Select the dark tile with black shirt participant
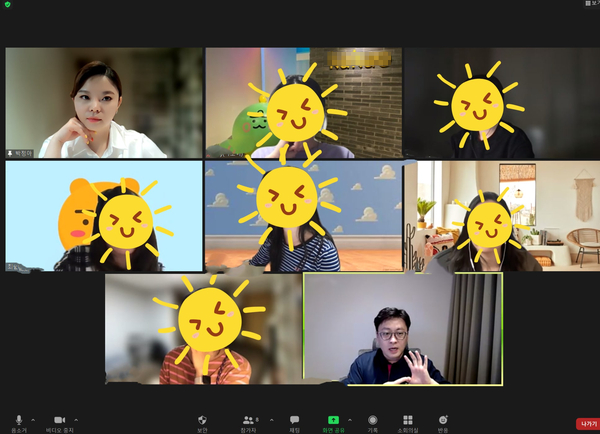600x434 pixels. click(x=502, y=103)
